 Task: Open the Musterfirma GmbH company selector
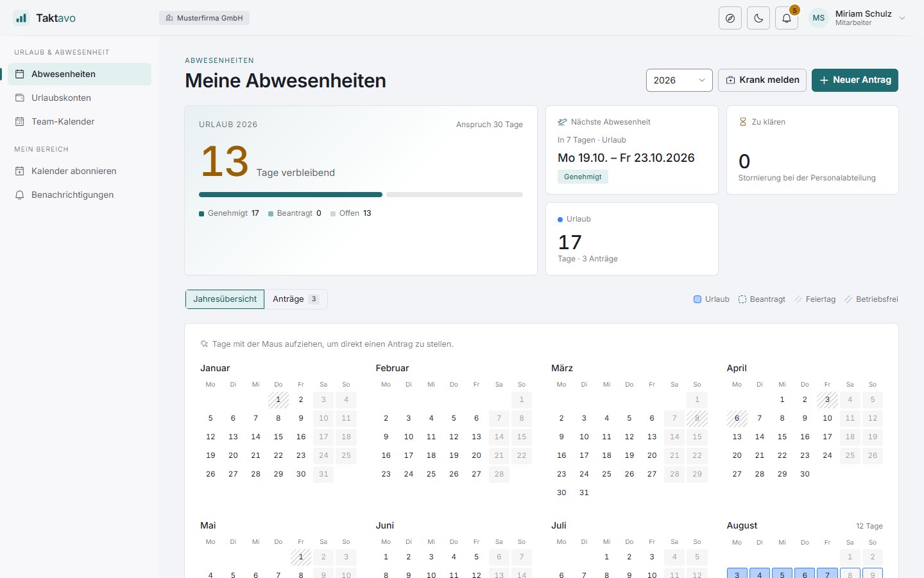pos(204,18)
